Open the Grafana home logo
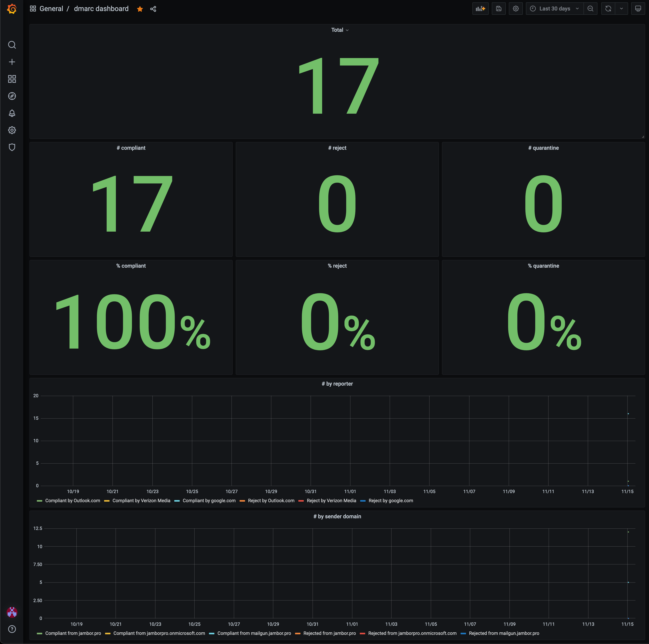Image resolution: width=649 pixels, height=644 pixels. click(x=12, y=9)
